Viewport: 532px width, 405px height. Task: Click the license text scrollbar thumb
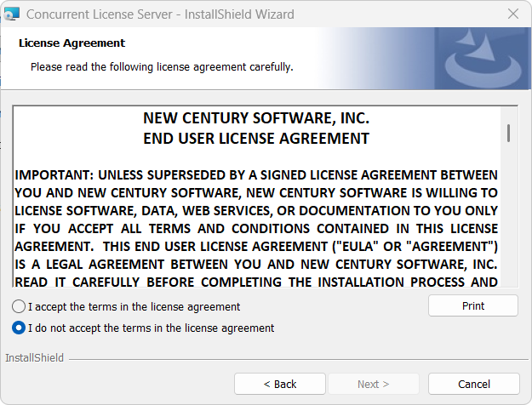508,134
